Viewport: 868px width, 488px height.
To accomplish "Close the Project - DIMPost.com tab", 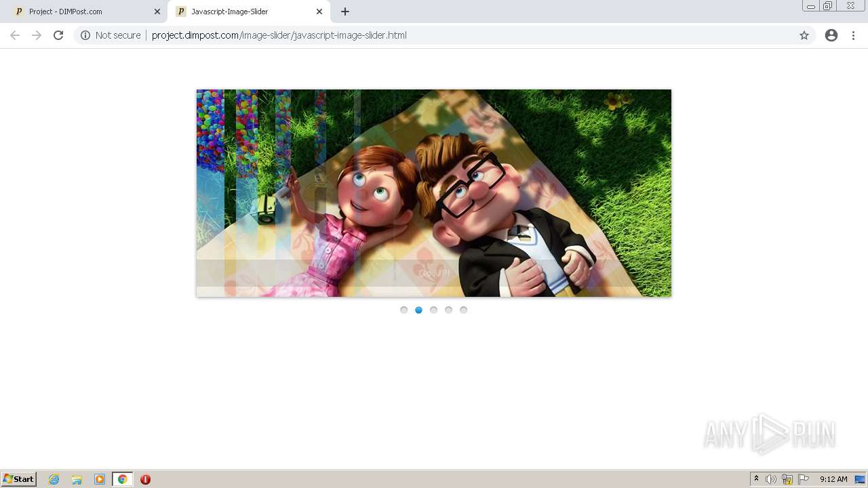I will pos(157,12).
